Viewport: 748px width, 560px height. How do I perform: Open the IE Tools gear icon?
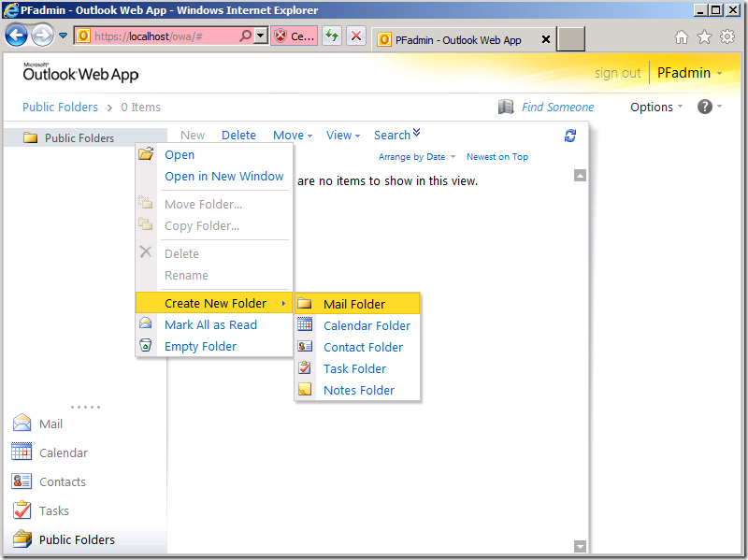(x=727, y=36)
